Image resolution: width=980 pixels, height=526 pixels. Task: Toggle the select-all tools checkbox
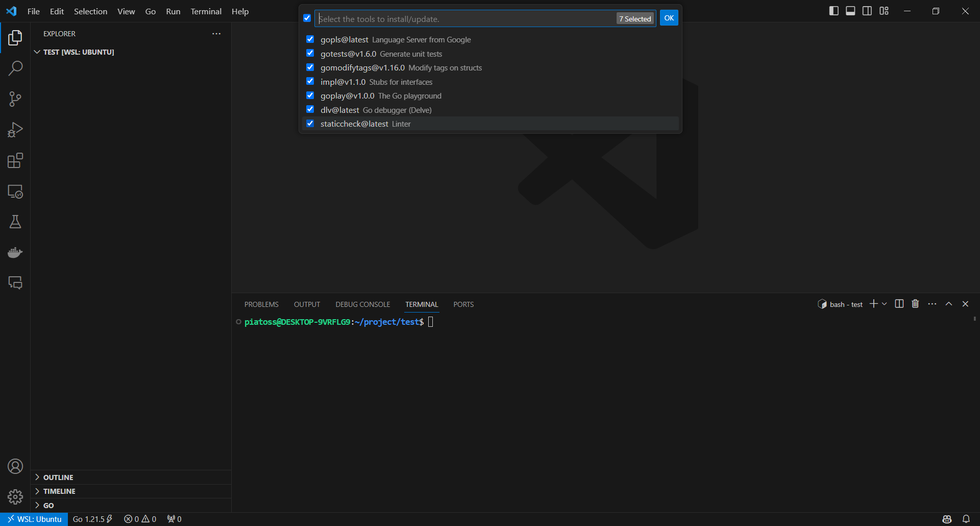pos(307,18)
